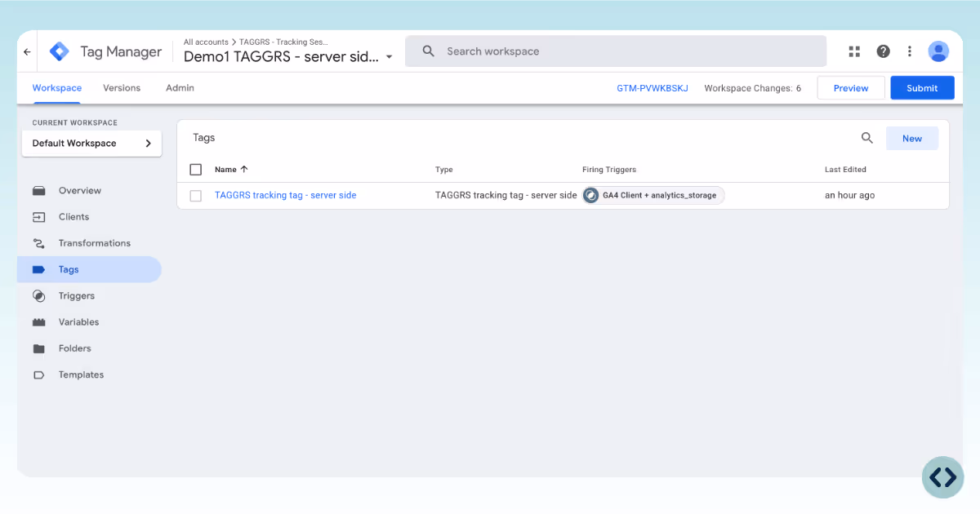Switch to the Admin tab

click(x=180, y=88)
